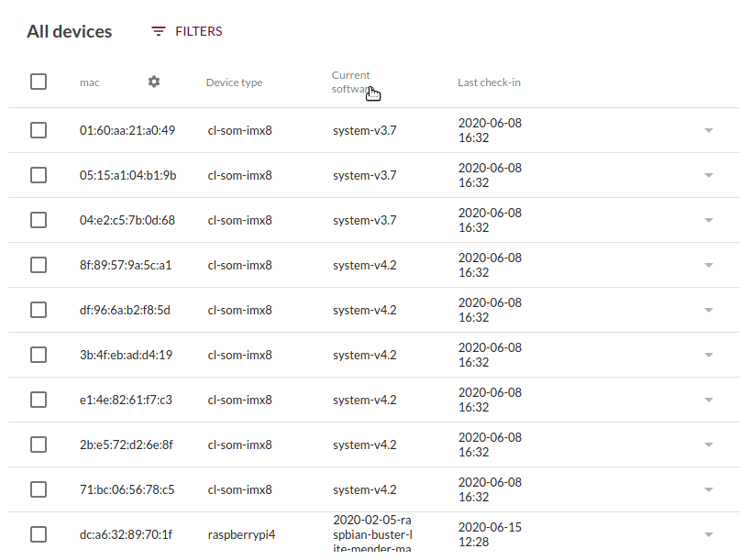Sort devices by the mac column
This screenshot has width=740, height=560.
(x=89, y=82)
